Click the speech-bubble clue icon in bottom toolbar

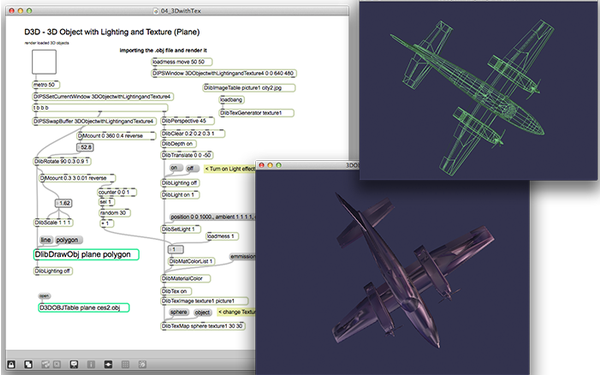[74, 364]
